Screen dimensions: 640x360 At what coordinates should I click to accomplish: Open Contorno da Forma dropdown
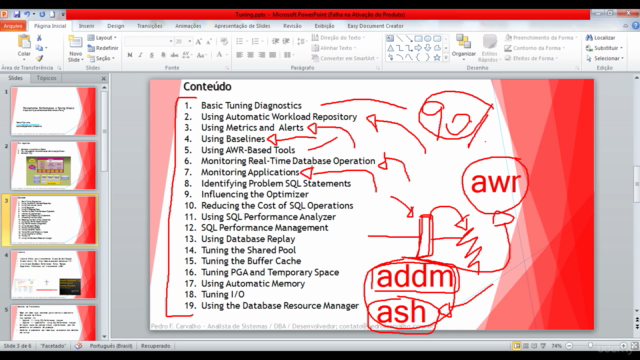coord(535,48)
